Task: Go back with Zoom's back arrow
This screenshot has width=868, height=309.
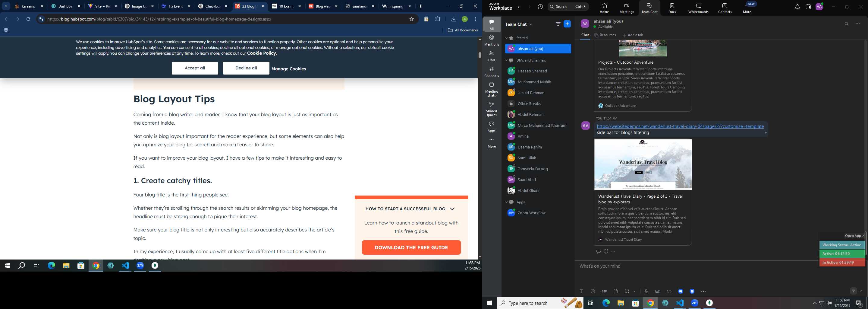Action: coord(519,7)
